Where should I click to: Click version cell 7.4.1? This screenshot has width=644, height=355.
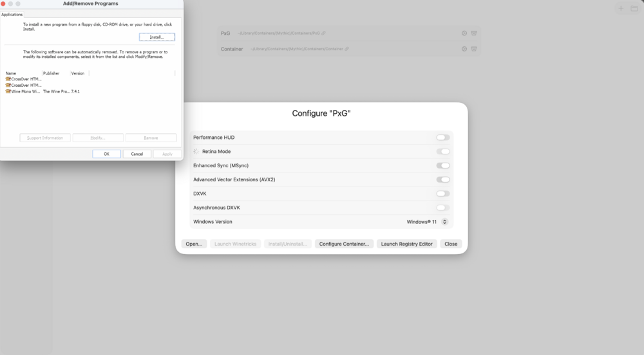coord(75,91)
